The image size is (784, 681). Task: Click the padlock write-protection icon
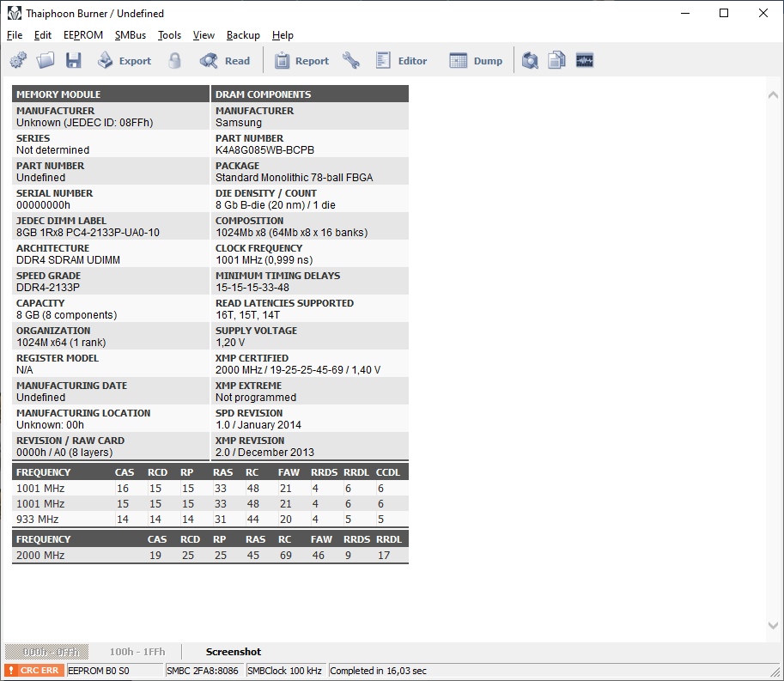(174, 60)
